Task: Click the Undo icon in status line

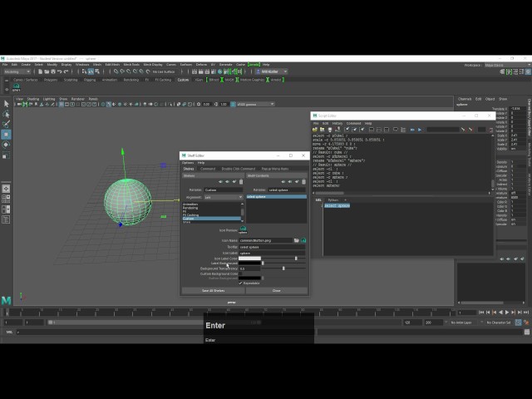Action: [60, 71]
